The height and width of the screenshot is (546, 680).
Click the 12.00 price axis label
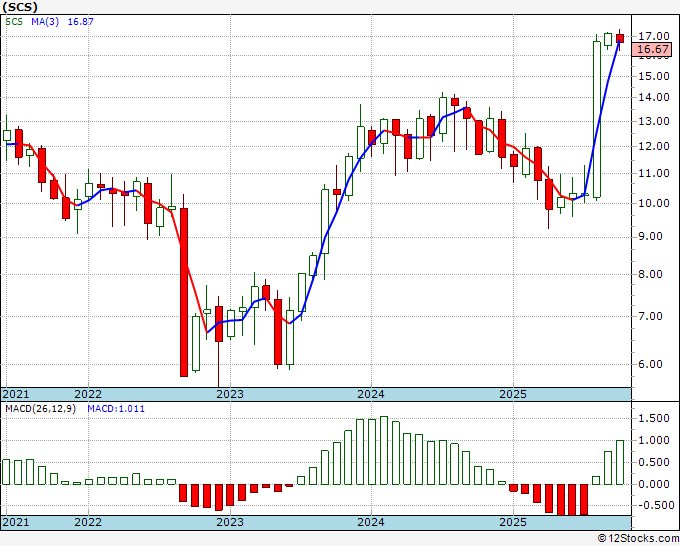point(654,146)
